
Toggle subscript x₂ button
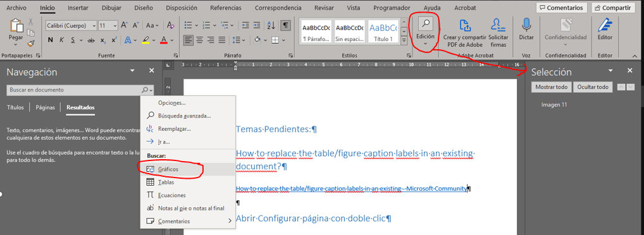point(103,40)
